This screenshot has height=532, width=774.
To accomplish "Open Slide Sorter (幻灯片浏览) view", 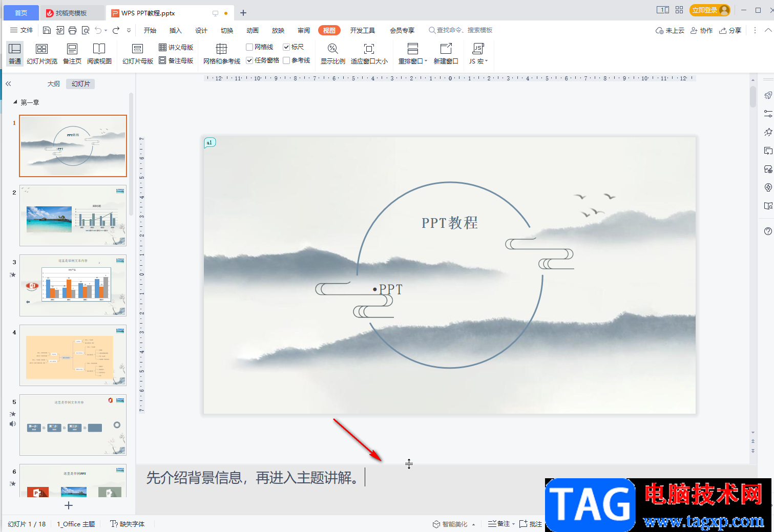I will [42, 54].
